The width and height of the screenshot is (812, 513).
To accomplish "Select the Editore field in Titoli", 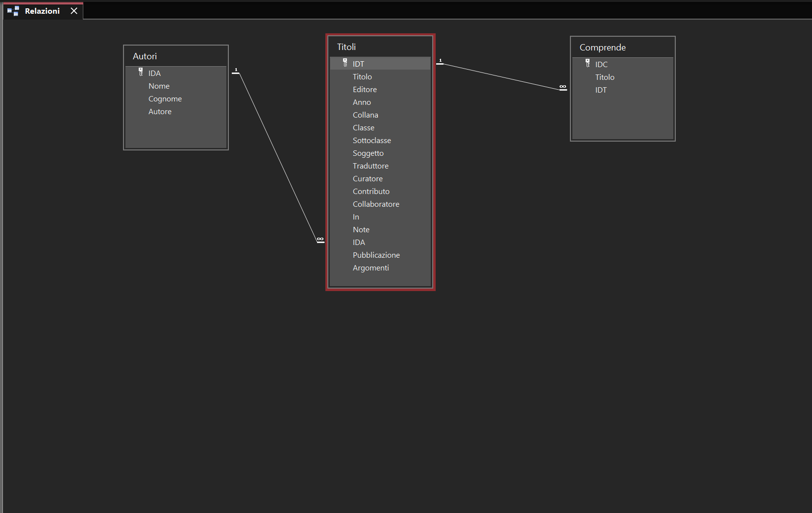I will [x=365, y=90].
